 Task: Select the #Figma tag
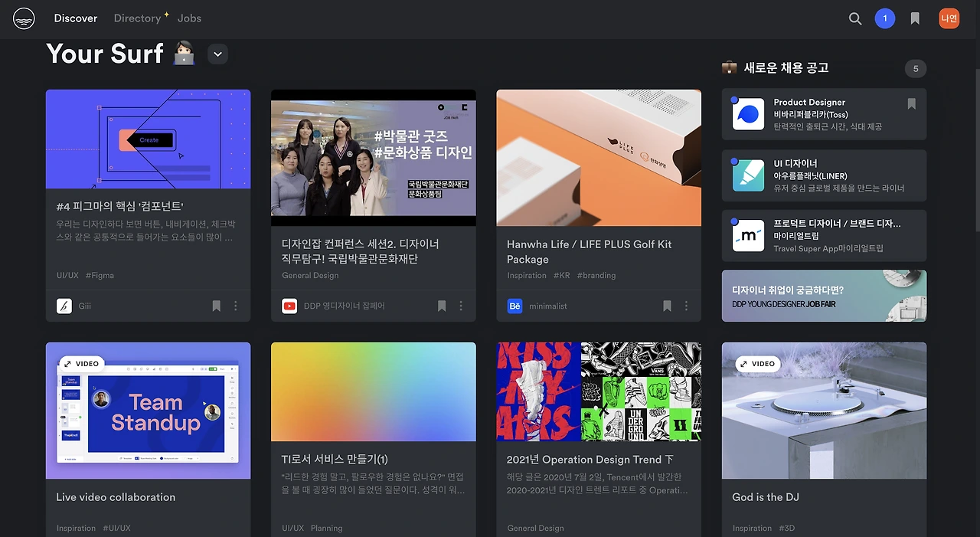tap(100, 276)
